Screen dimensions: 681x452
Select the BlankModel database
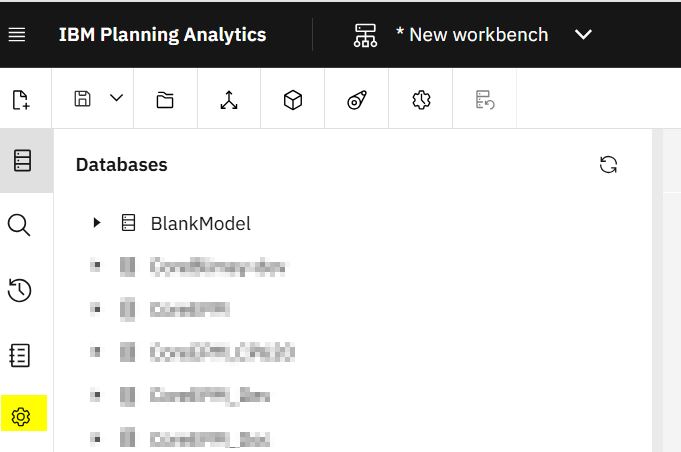pos(200,223)
